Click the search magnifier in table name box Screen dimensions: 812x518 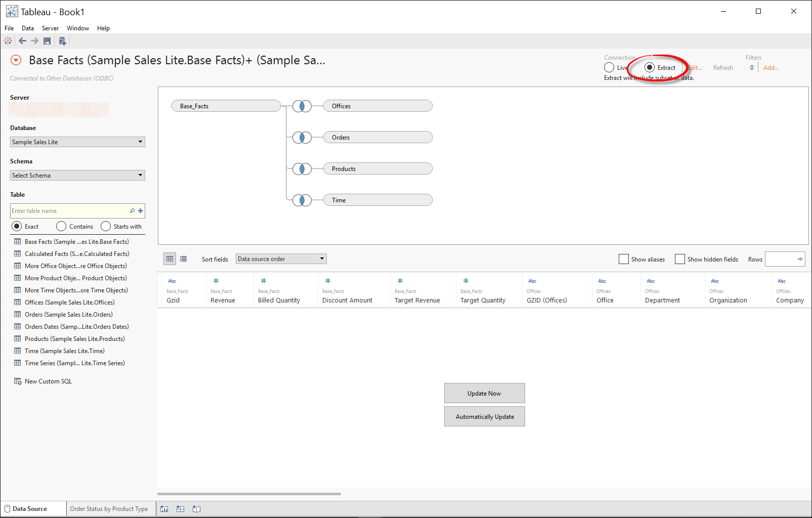(x=133, y=211)
